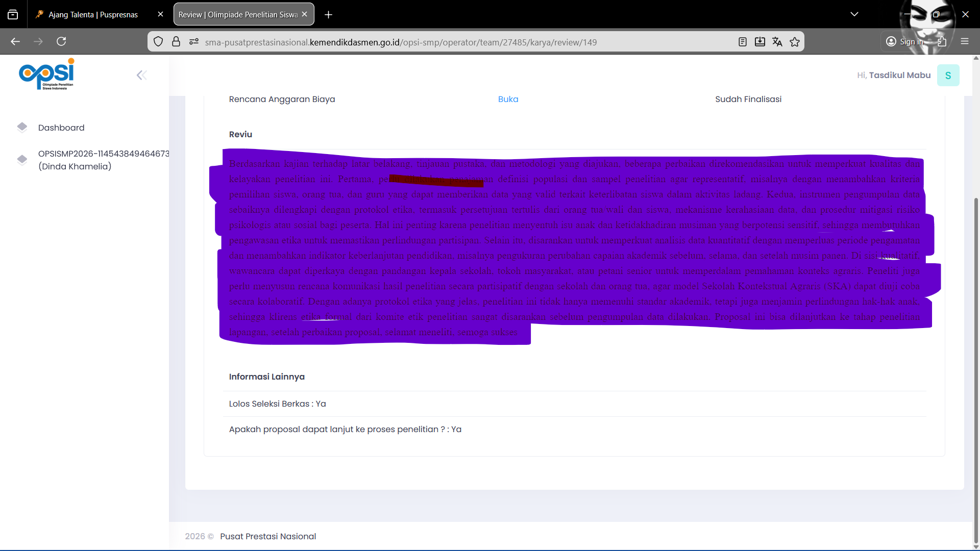The height and width of the screenshot is (551, 980).
Task: Switch to Ajang Talenta Puspresnas tab
Action: pyautogui.click(x=93, y=14)
